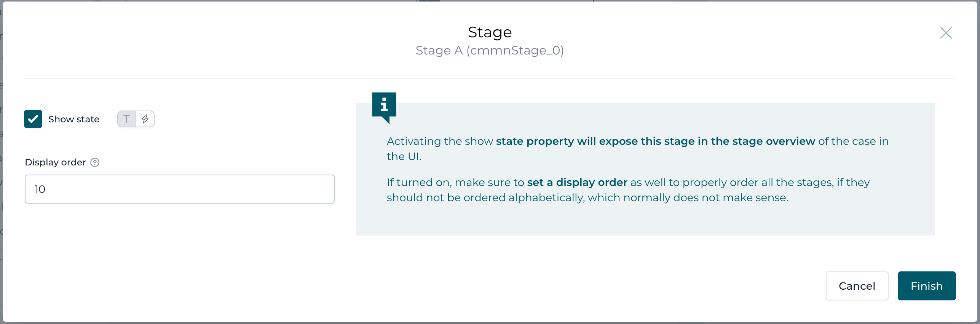Open the Display order help tooltip icon
Image resolution: width=980 pixels, height=324 pixels.
[x=95, y=162]
